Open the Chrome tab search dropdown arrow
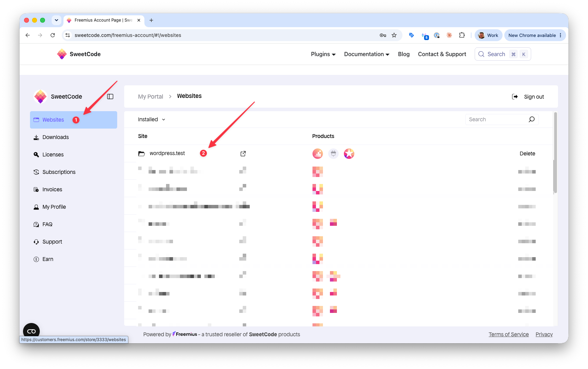 point(56,20)
